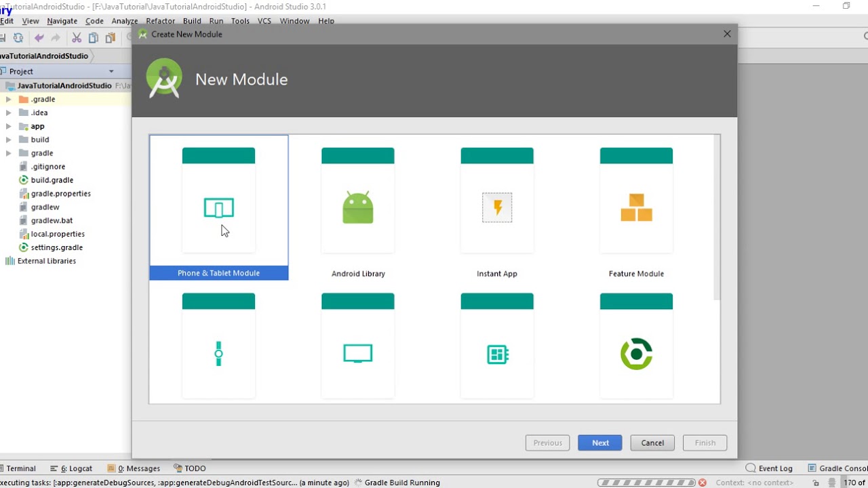
Task: Open the TODO tool window tab
Action: [x=190, y=468]
